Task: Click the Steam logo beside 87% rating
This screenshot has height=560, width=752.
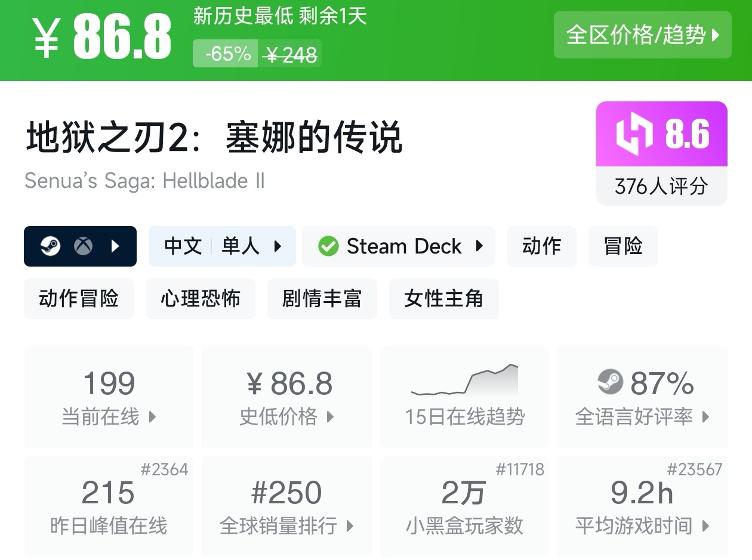Action: pyautogui.click(x=610, y=382)
